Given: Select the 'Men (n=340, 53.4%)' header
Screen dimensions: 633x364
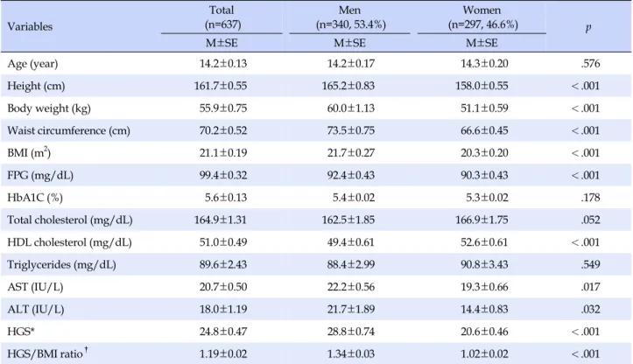Looking at the screenshot, I should pyautogui.click(x=350, y=17).
